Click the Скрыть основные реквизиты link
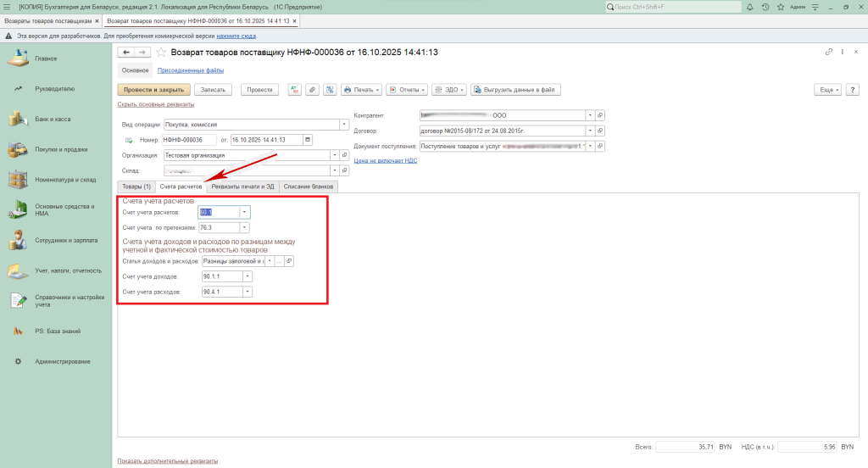Viewport: 868px width, 468px height. click(155, 104)
